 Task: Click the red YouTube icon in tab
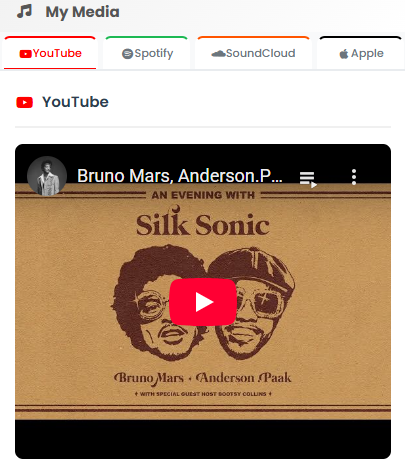pyautogui.click(x=25, y=54)
